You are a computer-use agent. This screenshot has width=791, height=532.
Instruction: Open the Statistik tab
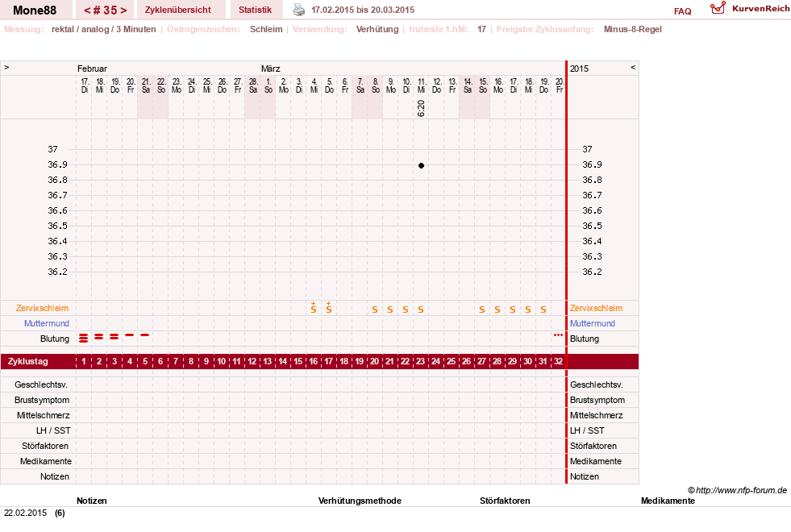(x=255, y=10)
